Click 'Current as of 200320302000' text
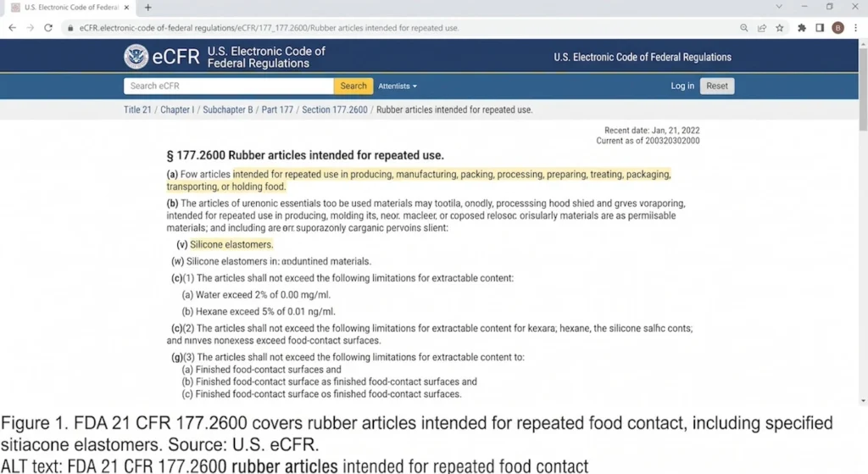The image size is (868, 474). (648, 141)
